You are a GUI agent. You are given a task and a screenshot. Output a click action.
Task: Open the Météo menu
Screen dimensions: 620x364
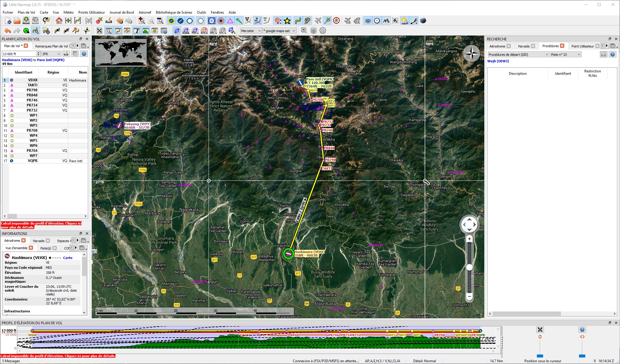[x=68, y=12]
